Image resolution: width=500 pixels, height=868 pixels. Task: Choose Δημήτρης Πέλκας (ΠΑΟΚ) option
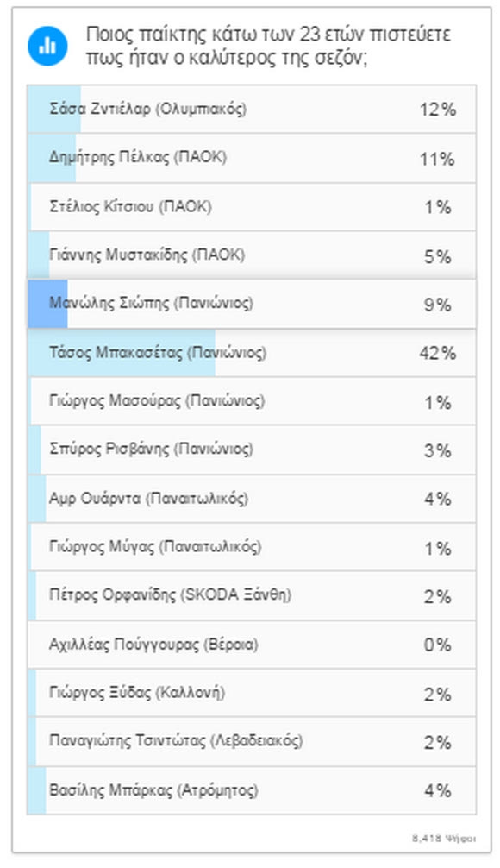point(252,158)
